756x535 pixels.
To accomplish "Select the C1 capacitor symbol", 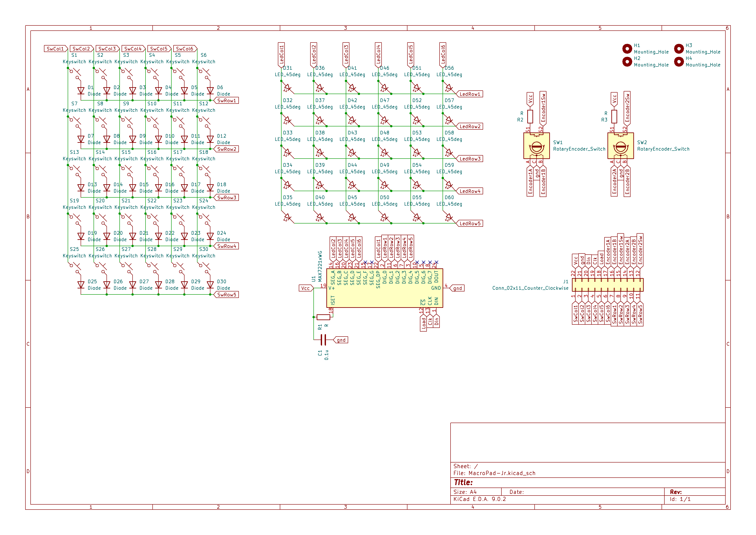I will tap(323, 340).
